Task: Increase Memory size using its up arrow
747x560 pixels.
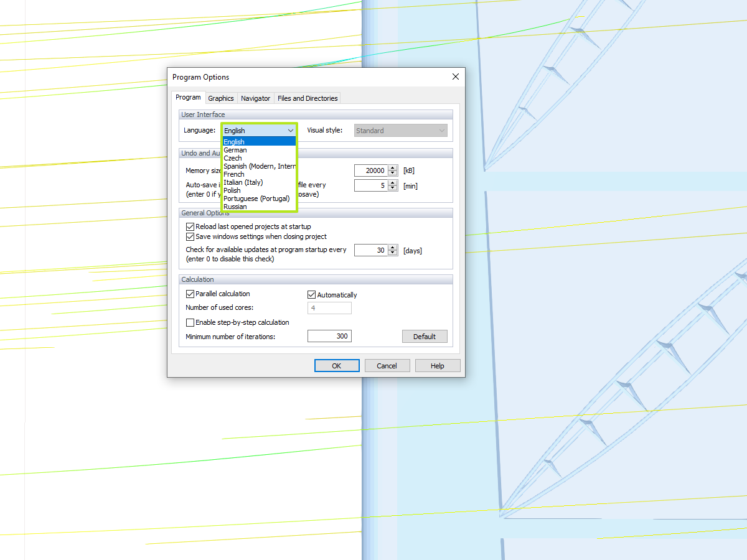Action: 393,167
